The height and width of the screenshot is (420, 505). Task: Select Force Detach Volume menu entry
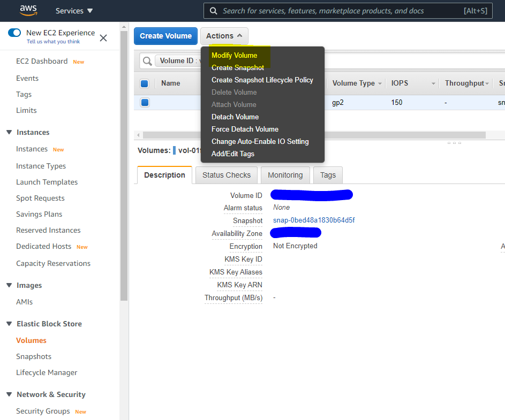pos(245,129)
